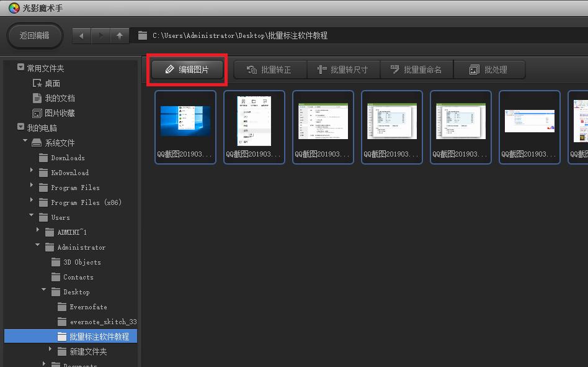588x367 pixels.
Task: Expand the ADMINI~1 folder
Action: click(x=38, y=230)
